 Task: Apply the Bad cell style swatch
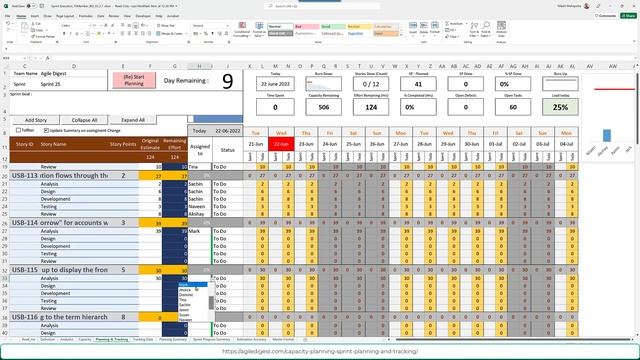click(307, 27)
